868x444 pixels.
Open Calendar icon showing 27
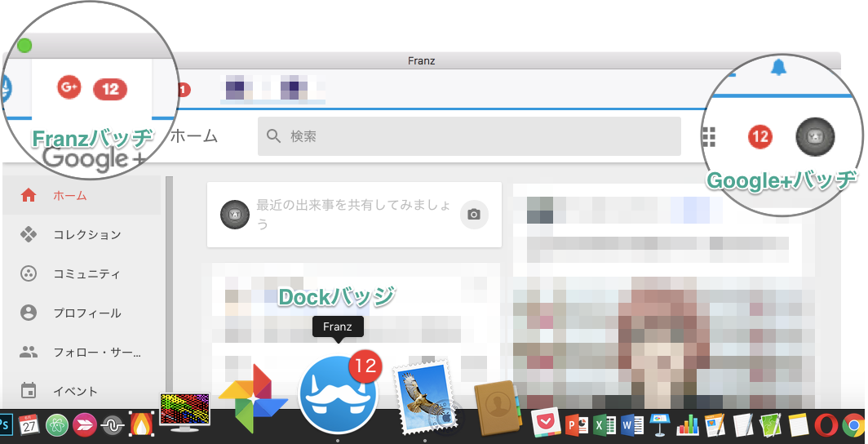[x=29, y=425]
